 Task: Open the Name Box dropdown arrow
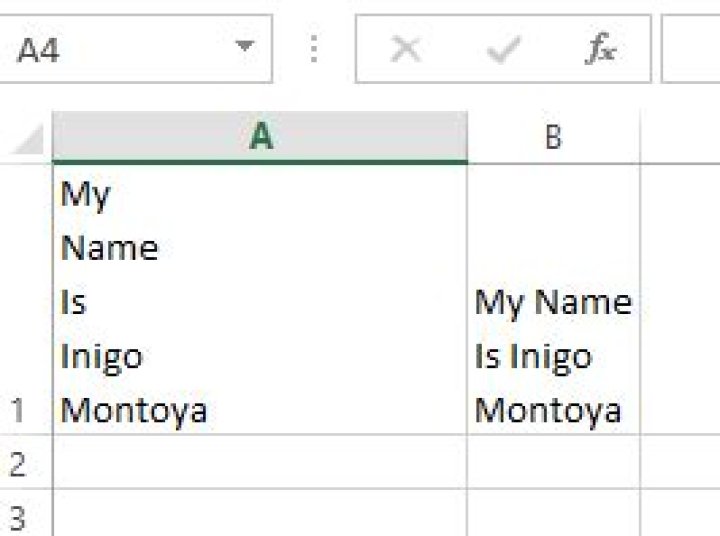point(244,46)
